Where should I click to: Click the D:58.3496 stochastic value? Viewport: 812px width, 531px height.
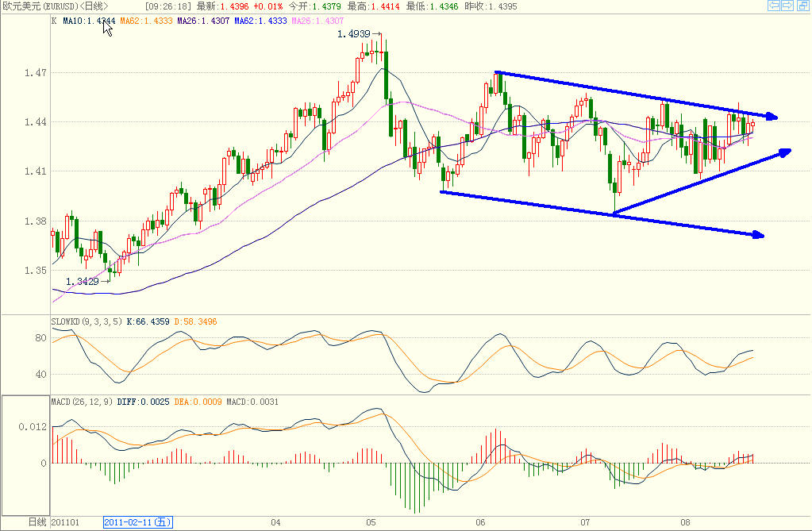(196, 321)
